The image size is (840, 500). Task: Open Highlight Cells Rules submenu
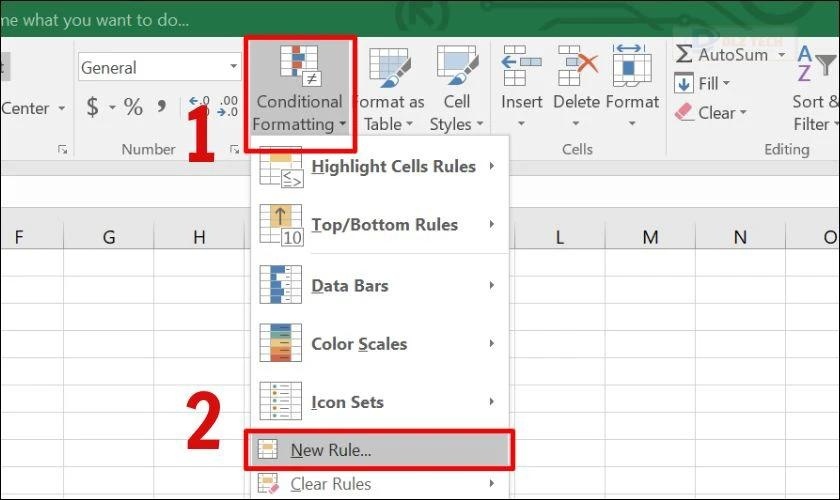coord(380,167)
